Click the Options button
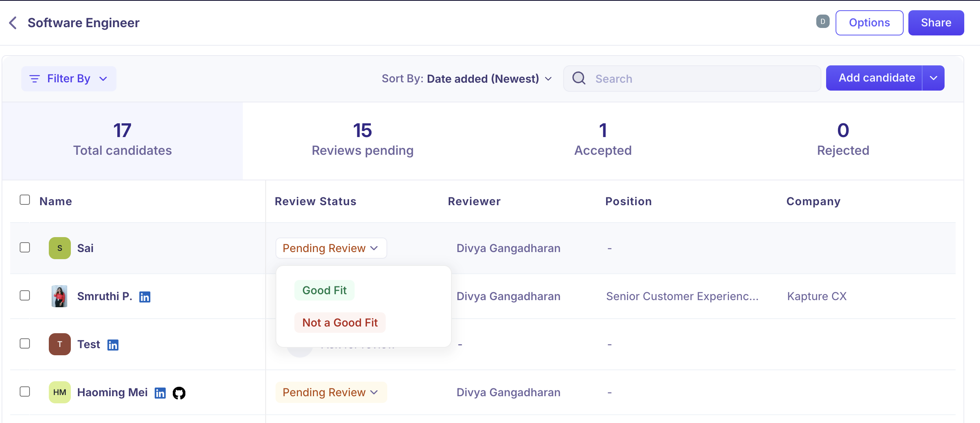 click(x=869, y=23)
